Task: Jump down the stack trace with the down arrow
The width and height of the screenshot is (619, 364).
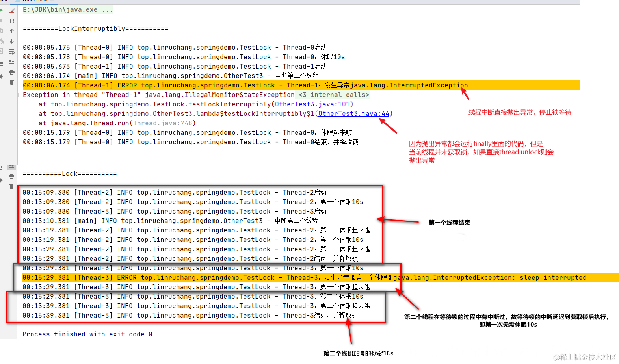Action: click(12, 41)
